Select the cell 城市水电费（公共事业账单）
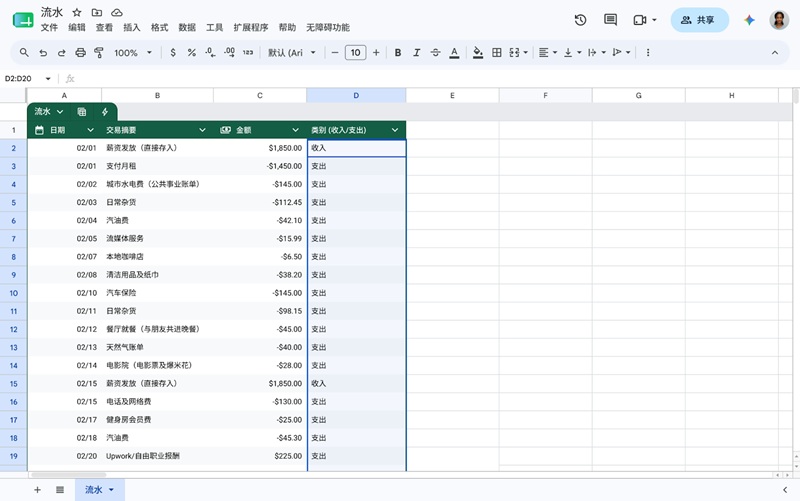The image size is (800, 501). point(157,184)
